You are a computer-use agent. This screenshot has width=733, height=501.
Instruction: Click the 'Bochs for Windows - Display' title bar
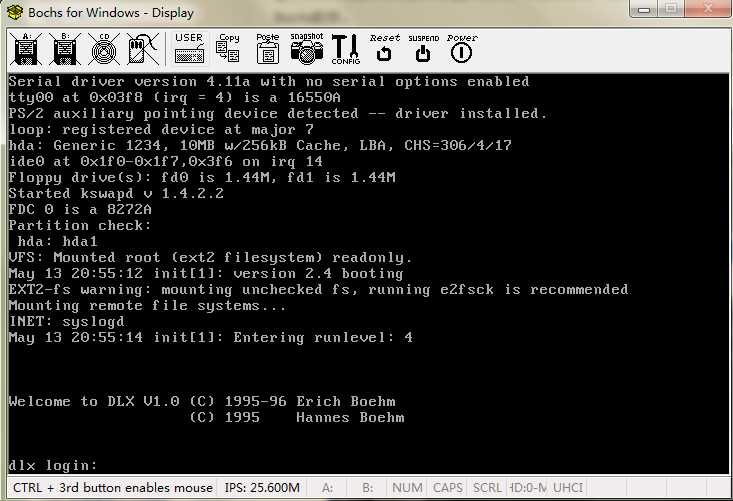(x=111, y=12)
